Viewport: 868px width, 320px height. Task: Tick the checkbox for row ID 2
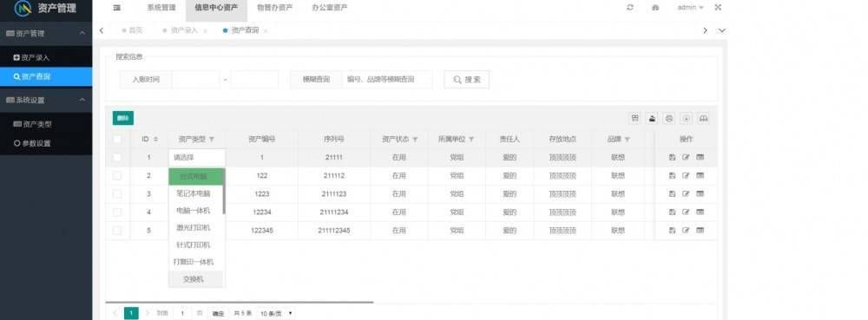(x=117, y=176)
